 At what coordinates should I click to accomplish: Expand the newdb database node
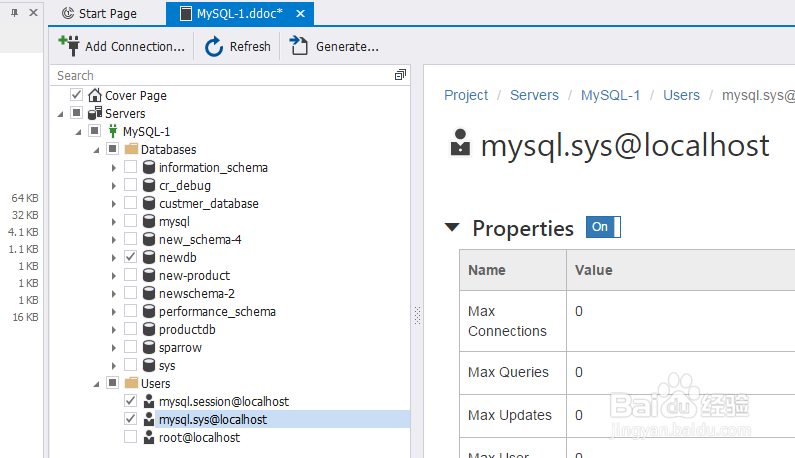click(114, 258)
